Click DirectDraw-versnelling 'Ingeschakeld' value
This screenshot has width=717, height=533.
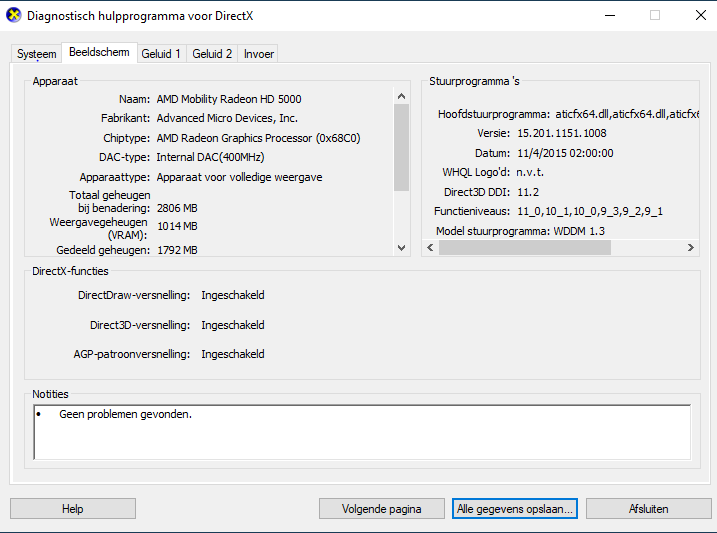coord(233,295)
